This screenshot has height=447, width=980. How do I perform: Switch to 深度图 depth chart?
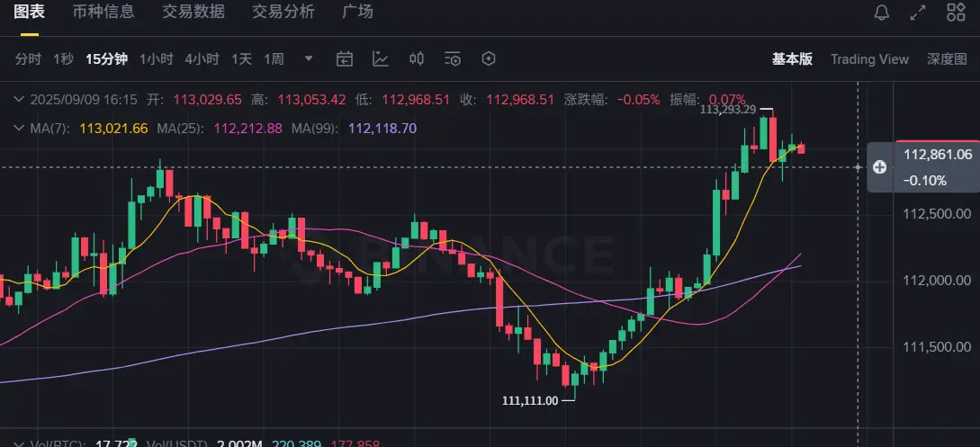[x=947, y=59]
